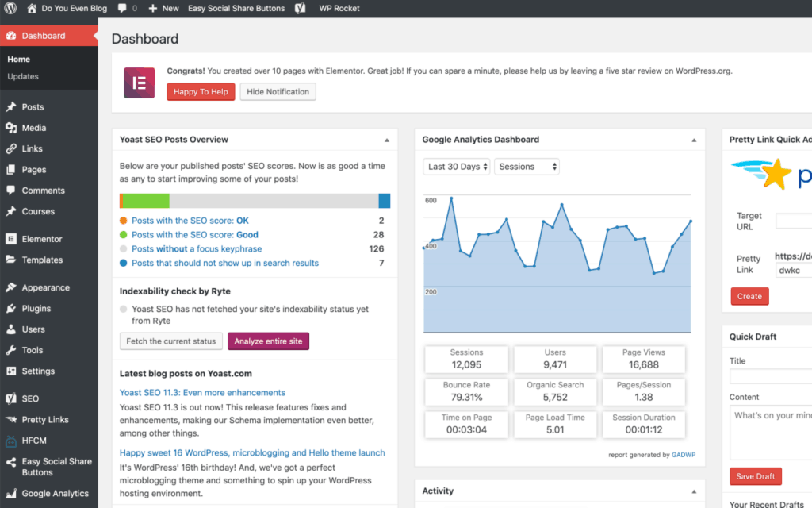Open Yoast SEO 11.3 blog post link
812x508 pixels.
tap(202, 392)
